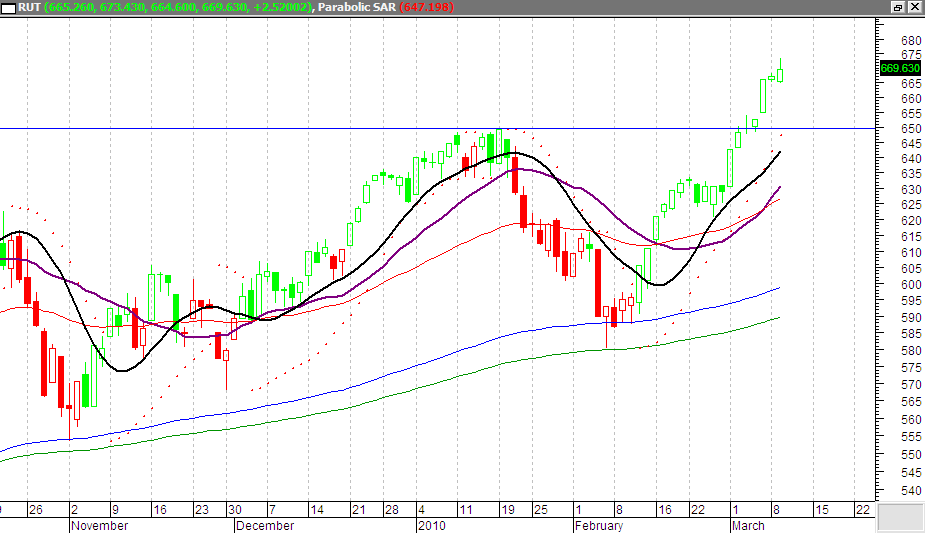
Task: Click the 19 date label in January
Action: point(507,509)
